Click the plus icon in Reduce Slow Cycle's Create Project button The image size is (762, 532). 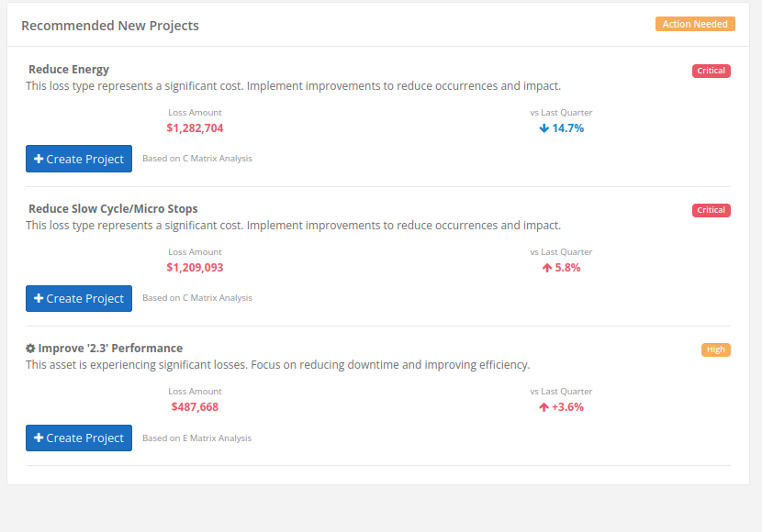(x=38, y=298)
